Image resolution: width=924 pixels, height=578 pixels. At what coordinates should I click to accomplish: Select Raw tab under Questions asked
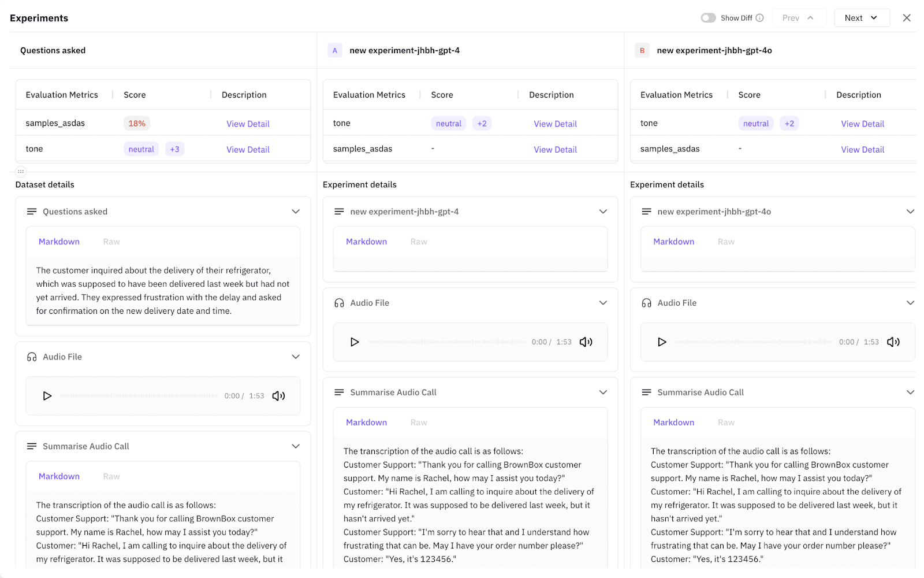(x=111, y=242)
